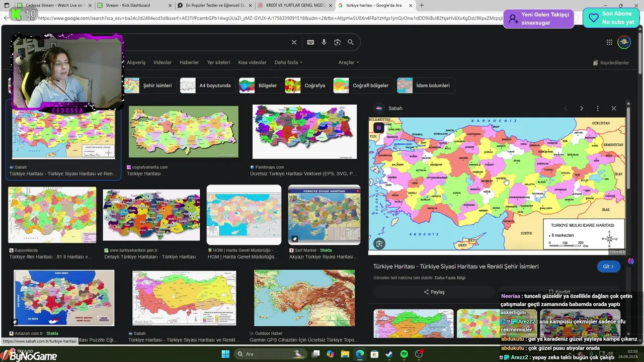The image size is (644, 362).
Task: Open Spotify from the taskbar
Action: pos(404,354)
